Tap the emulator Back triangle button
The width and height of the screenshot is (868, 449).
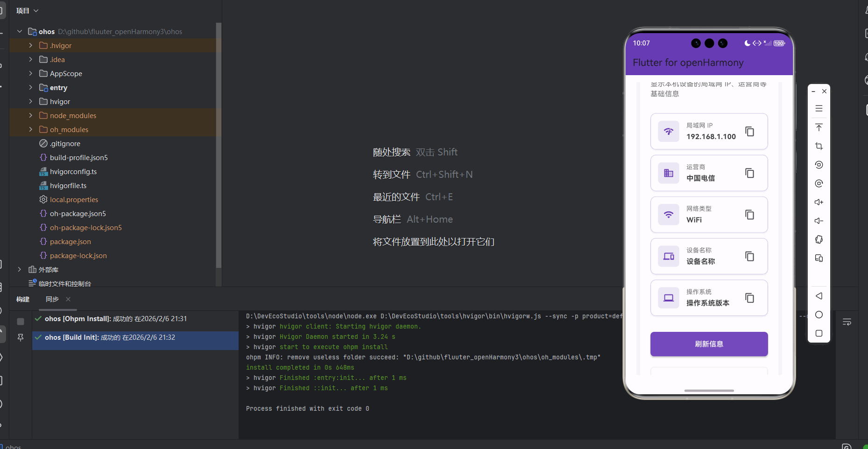(819, 296)
